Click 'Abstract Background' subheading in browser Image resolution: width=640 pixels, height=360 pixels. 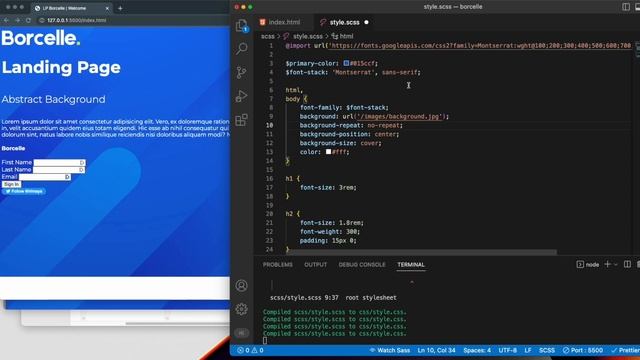click(53, 99)
